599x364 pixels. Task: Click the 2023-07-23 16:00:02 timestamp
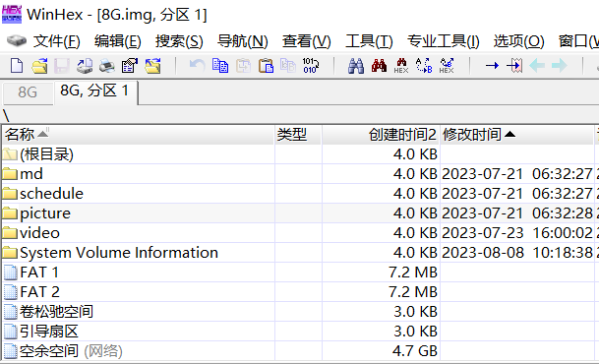pos(517,233)
